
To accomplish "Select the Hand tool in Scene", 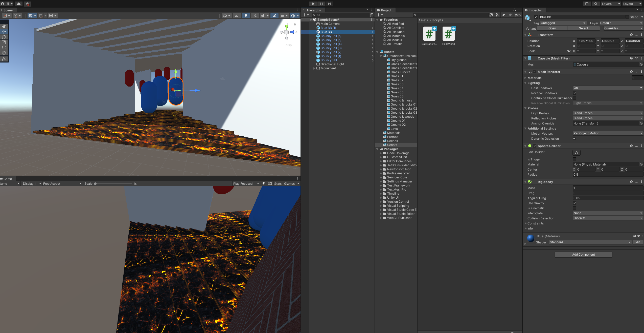I will point(4,26).
